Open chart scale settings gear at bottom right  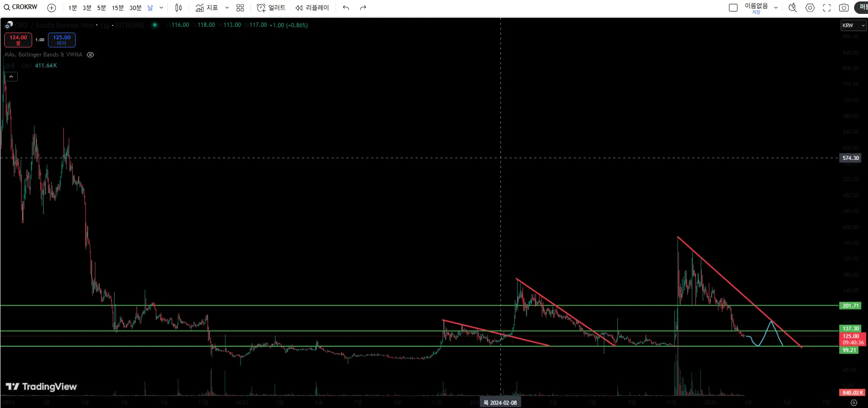pyautogui.click(x=854, y=403)
